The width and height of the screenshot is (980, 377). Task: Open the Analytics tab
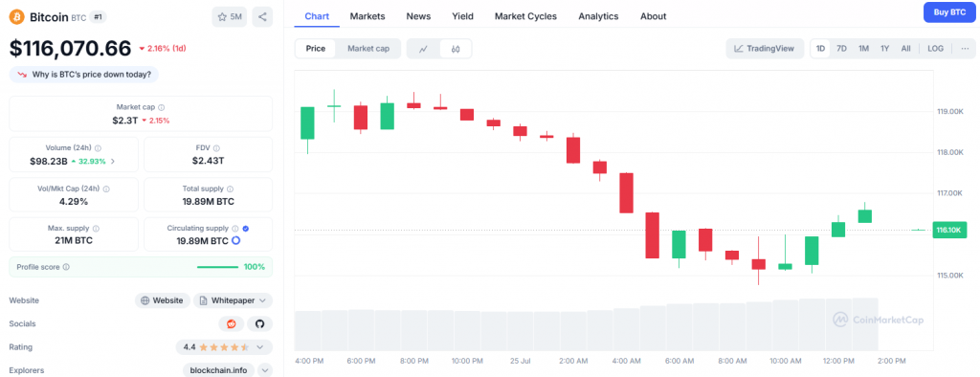(x=598, y=16)
